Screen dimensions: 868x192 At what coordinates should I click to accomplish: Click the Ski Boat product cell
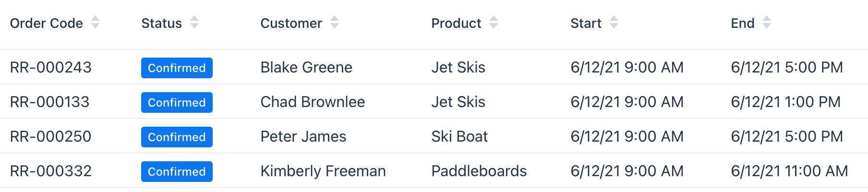click(x=459, y=137)
